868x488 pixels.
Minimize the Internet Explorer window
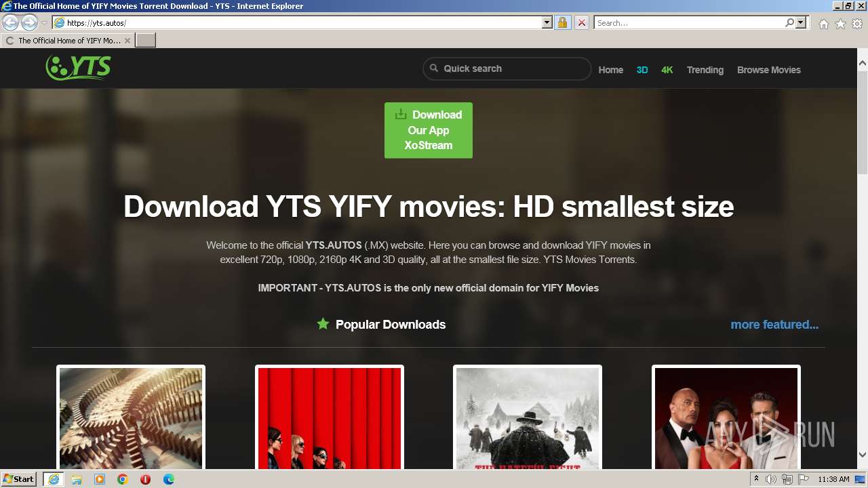(x=837, y=5)
